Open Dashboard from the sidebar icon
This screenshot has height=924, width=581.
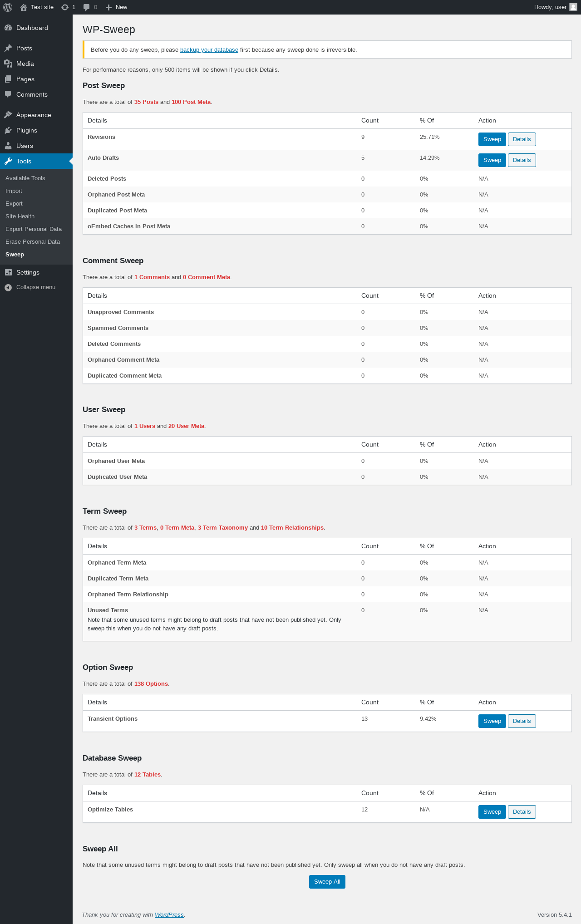8,28
